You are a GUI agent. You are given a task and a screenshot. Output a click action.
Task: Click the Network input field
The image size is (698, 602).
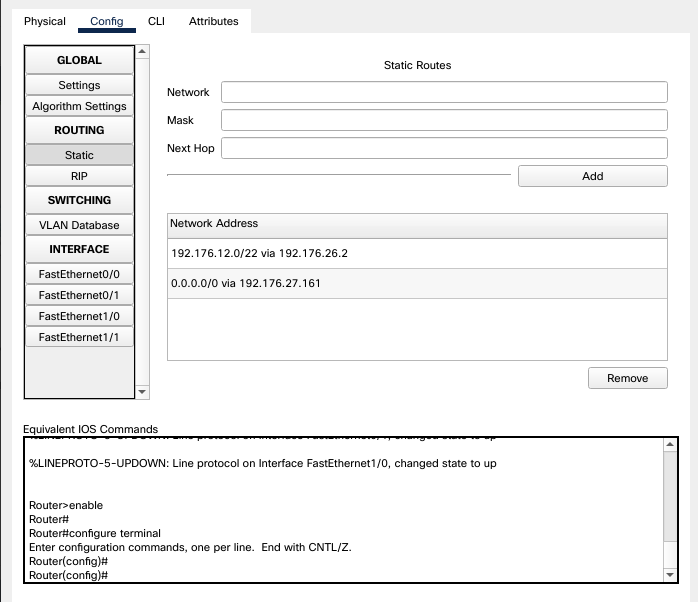(444, 92)
